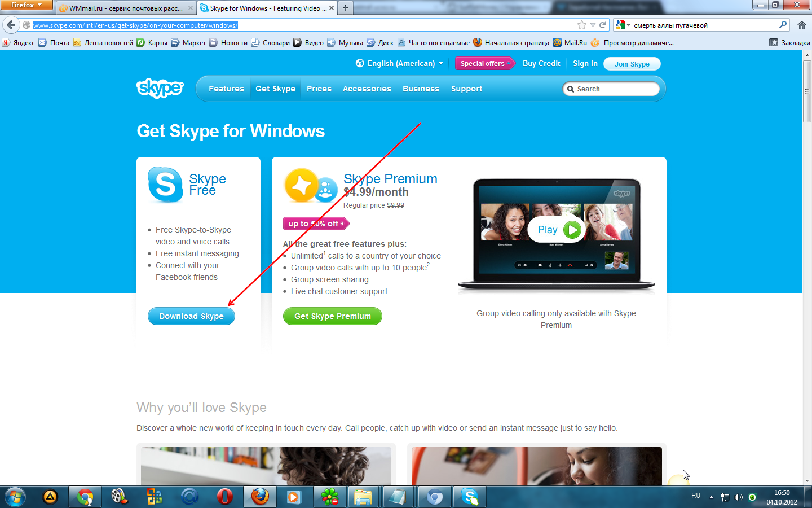Open the Buy Credit link
This screenshot has width=812, height=508.
click(541, 63)
